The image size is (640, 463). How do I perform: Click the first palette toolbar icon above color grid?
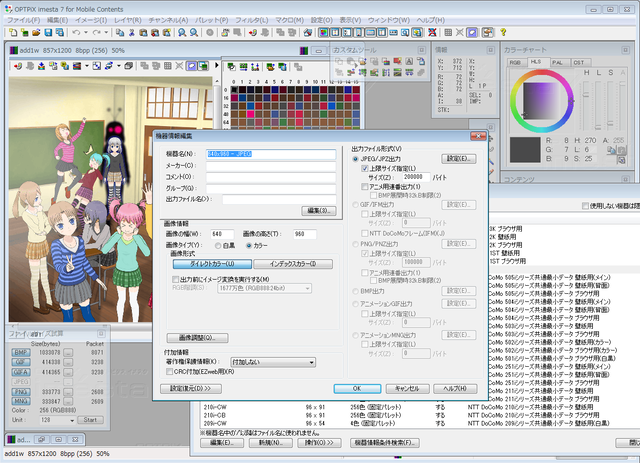[x=231, y=67]
